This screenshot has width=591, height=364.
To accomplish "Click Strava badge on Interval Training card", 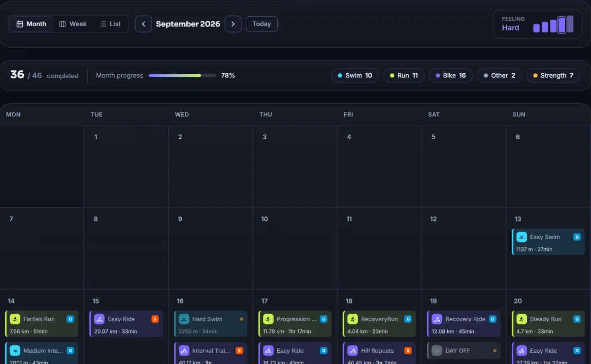I will coord(239,351).
